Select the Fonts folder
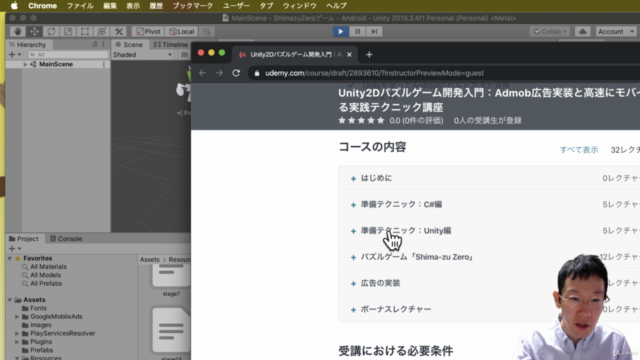The image size is (640, 360). [38, 308]
